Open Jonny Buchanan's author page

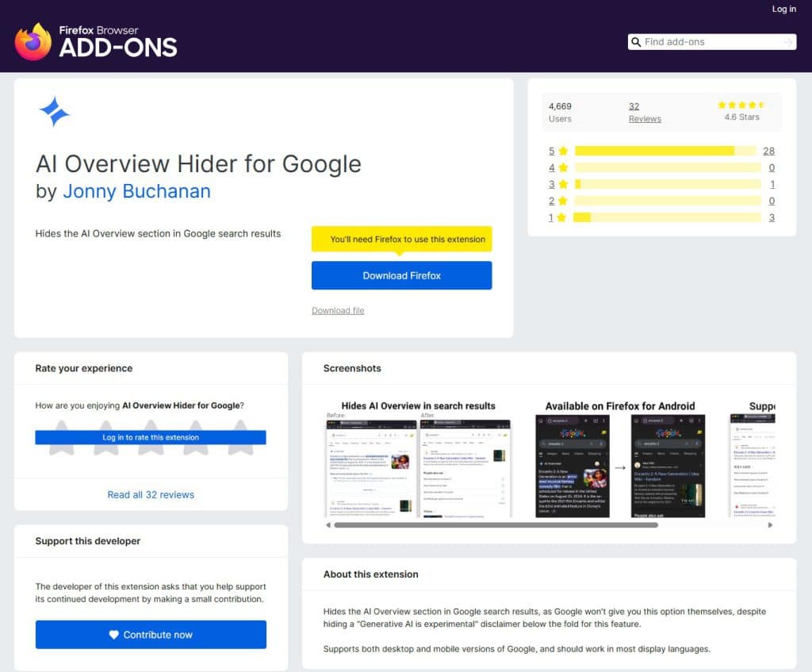[x=136, y=191]
